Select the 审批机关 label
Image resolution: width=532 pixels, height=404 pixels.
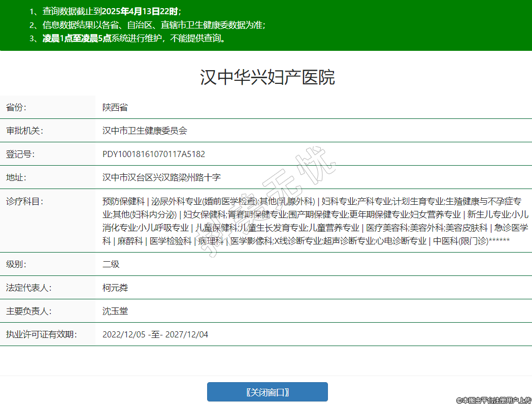[24, 131]
